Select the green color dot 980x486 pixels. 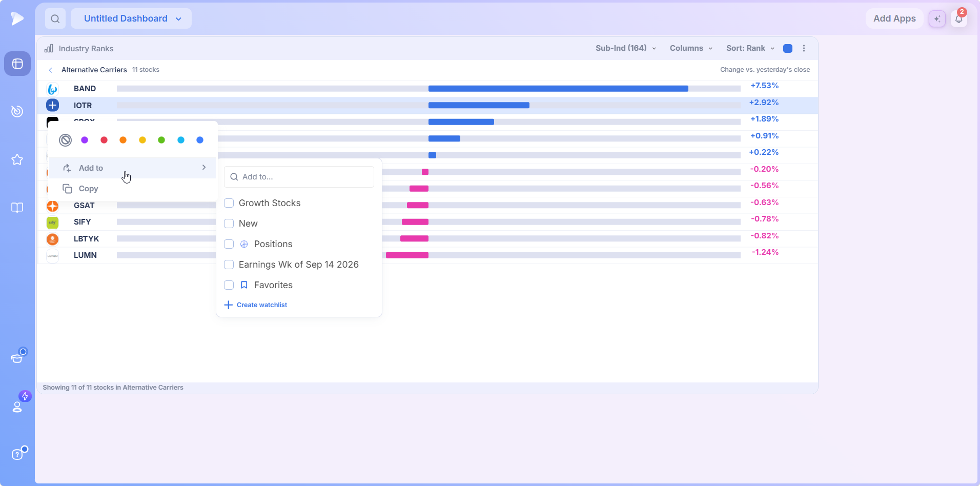point(161,140)
